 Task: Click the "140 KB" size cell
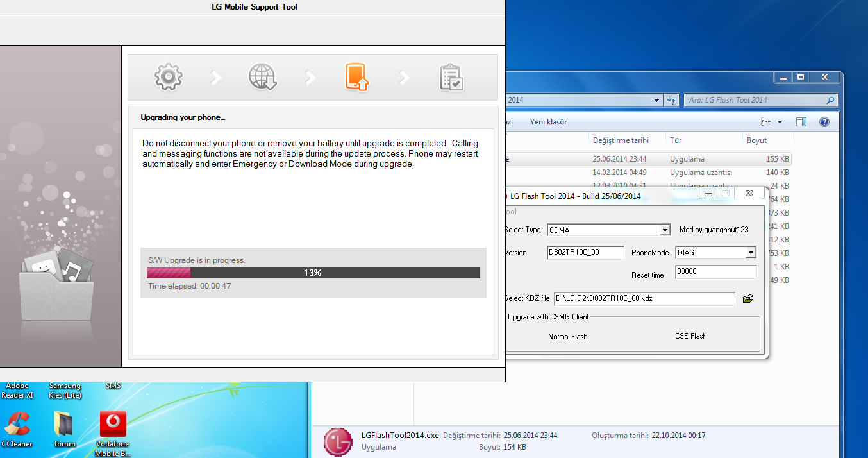(x=778, y=173)
